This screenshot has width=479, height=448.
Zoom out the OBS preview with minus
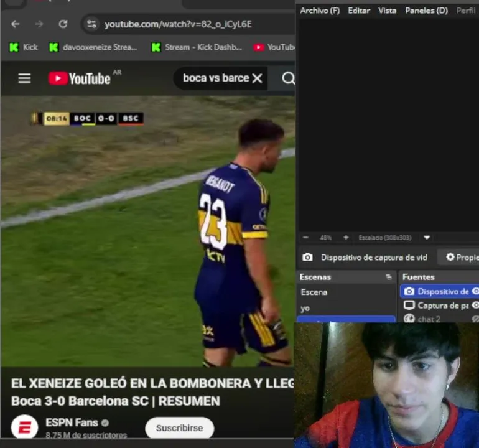click(305, 238)
